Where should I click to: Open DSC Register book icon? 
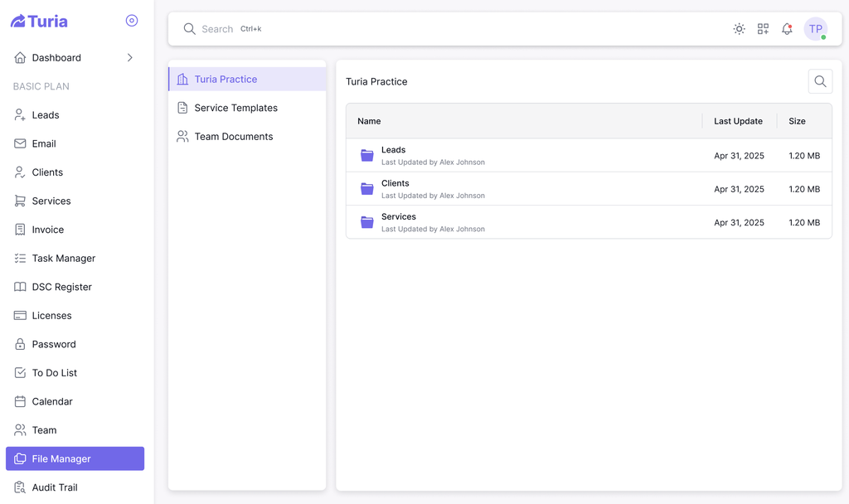20,287
